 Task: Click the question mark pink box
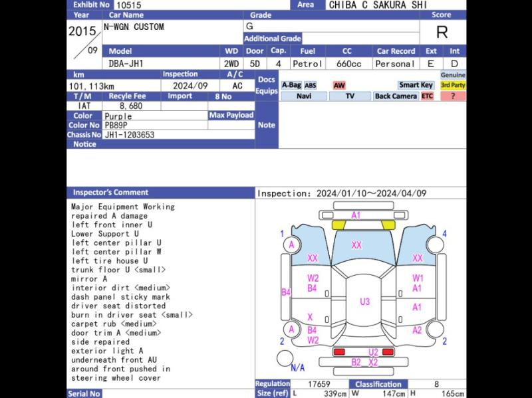tap(453, 96)
